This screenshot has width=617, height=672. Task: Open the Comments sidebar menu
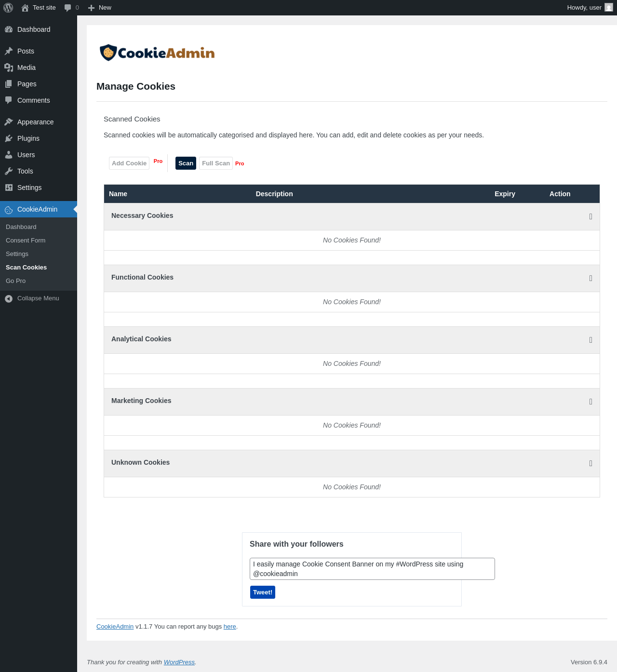tap(39, 100)
